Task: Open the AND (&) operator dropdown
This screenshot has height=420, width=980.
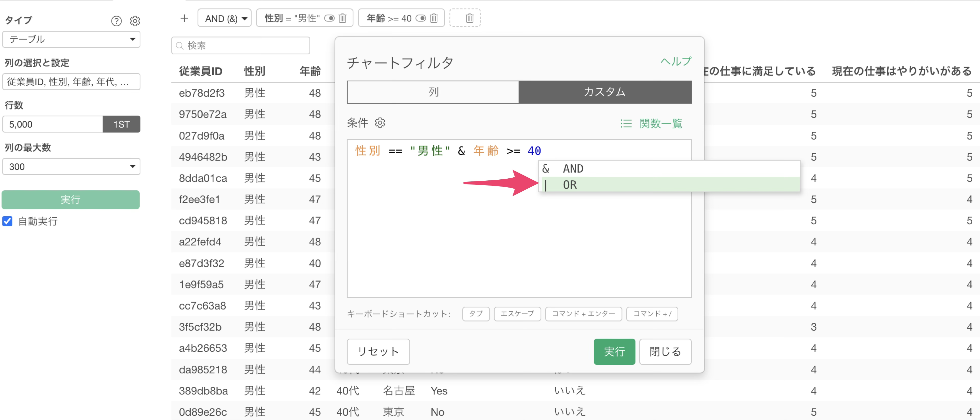Action: pyautogui.click(x=225, y=18)
